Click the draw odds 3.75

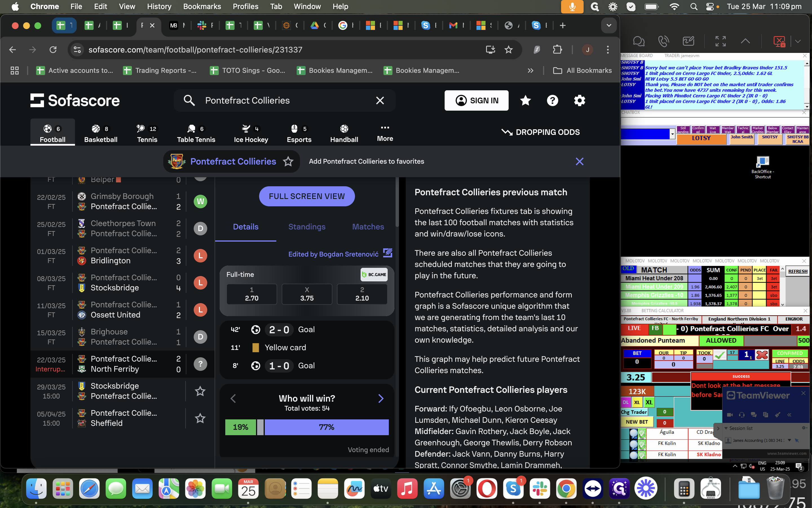307,294
